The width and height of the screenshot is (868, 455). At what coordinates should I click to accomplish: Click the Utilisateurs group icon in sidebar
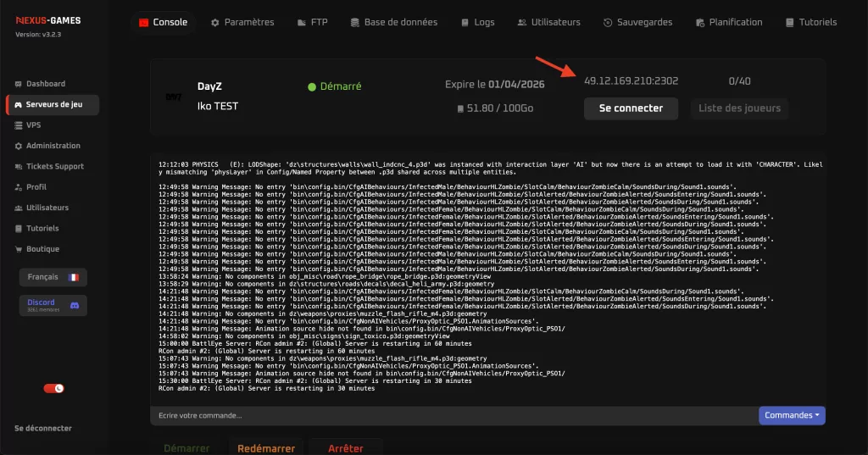point(19,208)
